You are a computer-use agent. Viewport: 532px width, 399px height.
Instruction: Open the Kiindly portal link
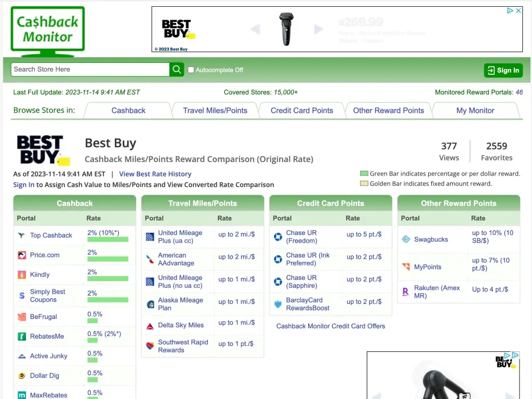[39, 274]
